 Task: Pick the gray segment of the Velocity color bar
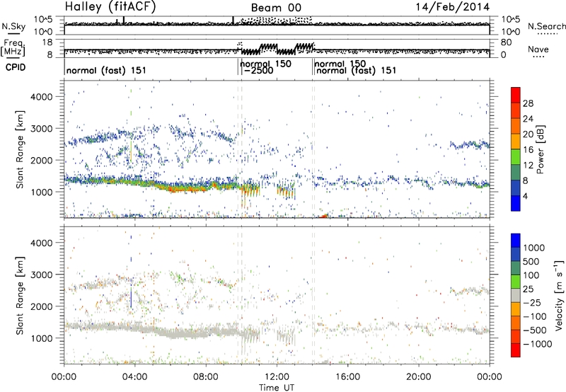click(516, 296)
